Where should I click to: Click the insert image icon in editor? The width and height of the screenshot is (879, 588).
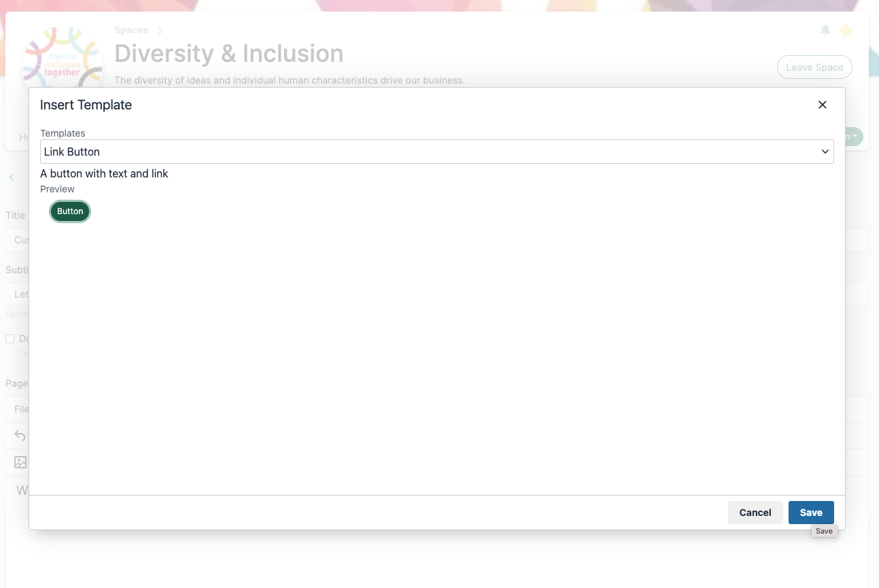click(x=20, y=462)
